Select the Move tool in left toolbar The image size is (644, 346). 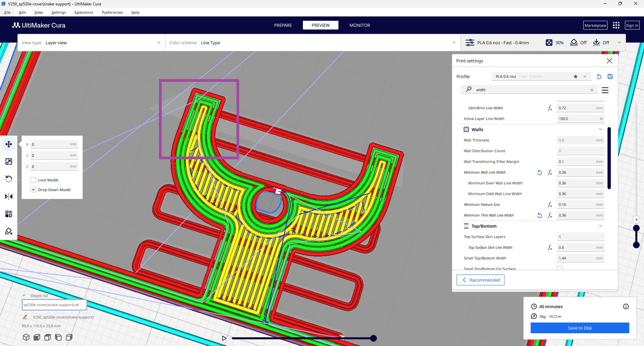[x=9, y=144]
